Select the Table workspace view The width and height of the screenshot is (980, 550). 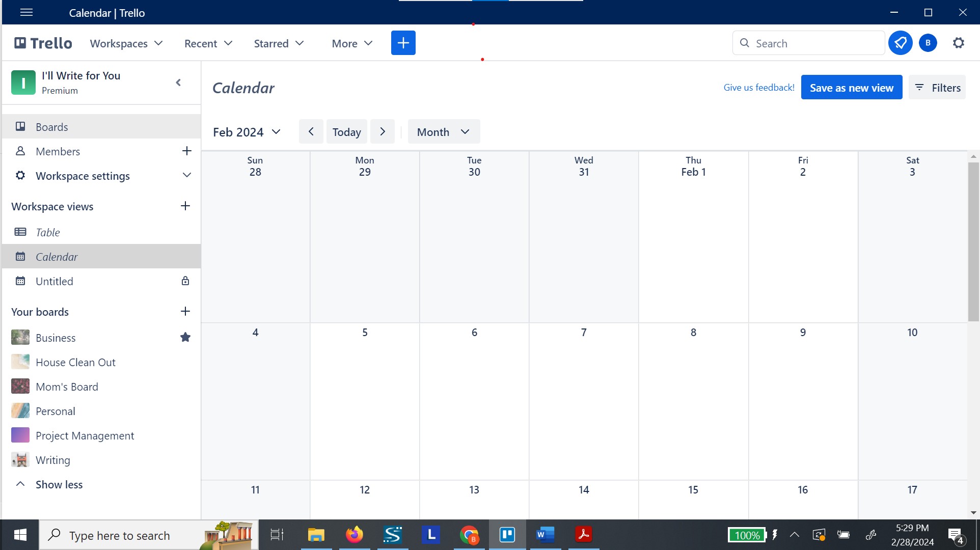(47, 232)
